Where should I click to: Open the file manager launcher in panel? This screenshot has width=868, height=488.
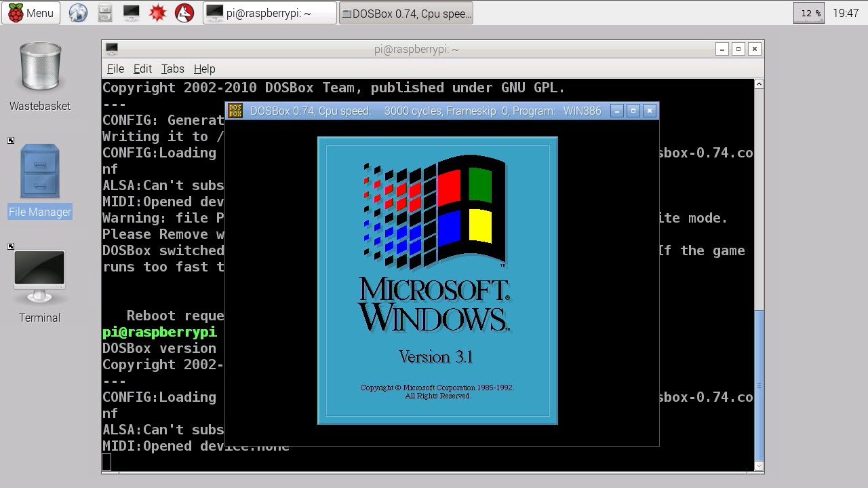click(104, 13)
